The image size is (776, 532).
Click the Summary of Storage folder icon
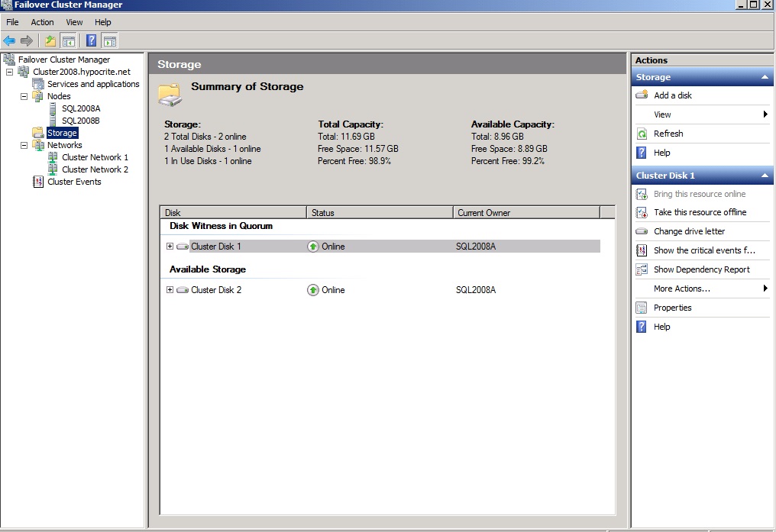pos(170,95)
